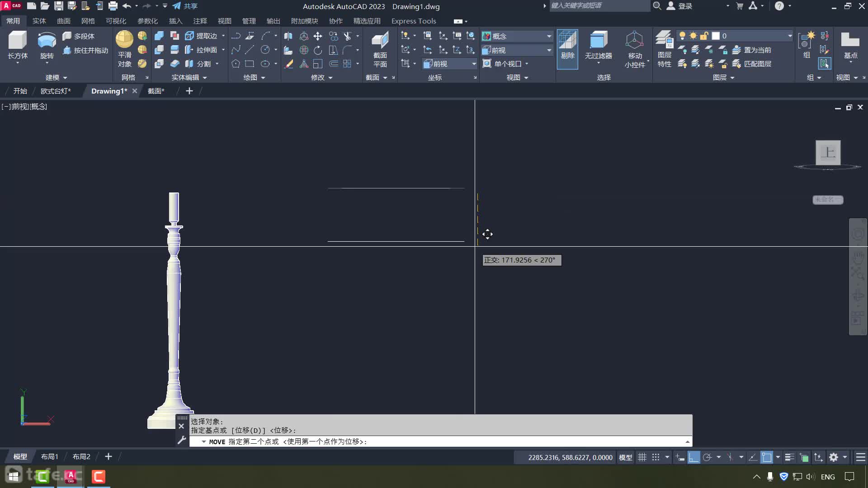Toggle ortho mode in status bar

tap(693, 457)
